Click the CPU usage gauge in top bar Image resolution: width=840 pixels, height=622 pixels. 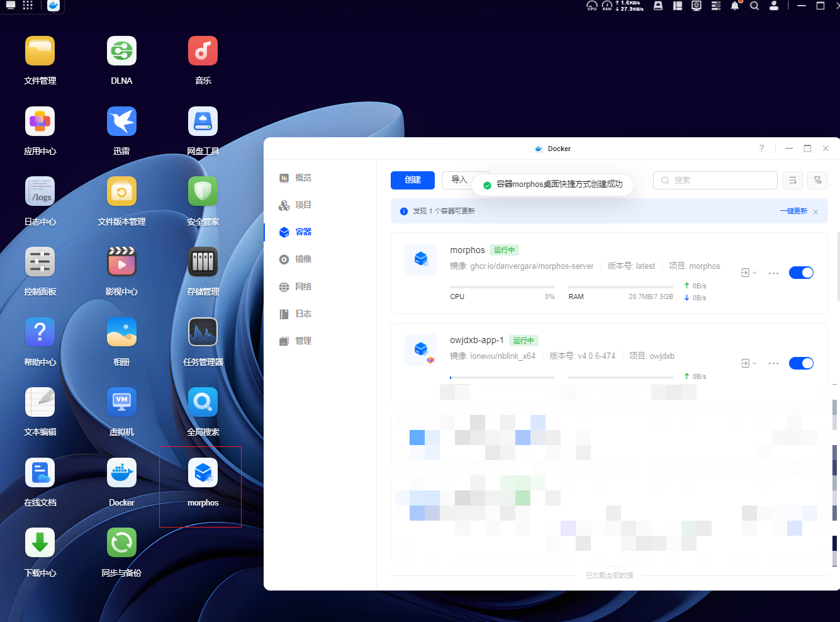tap(592, 6)
